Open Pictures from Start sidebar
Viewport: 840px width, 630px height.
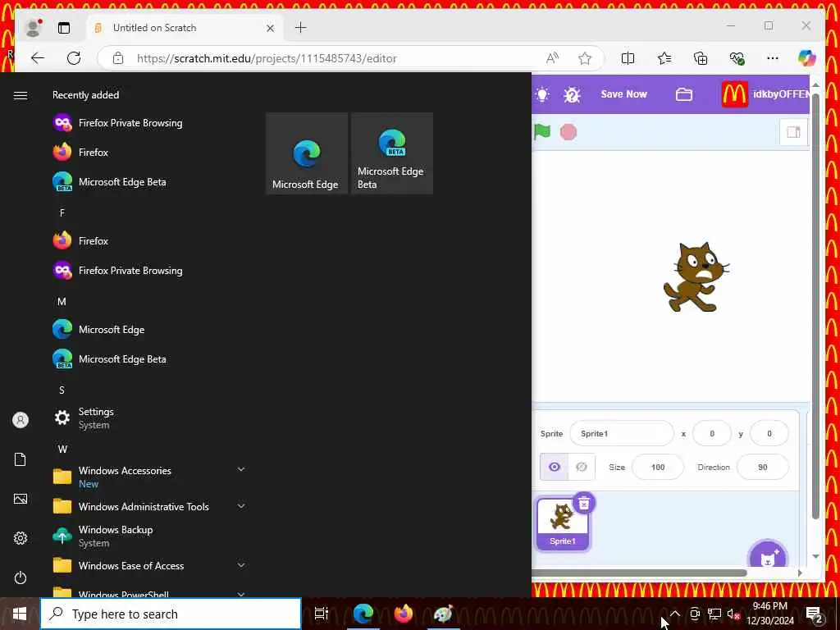(21, 499)
